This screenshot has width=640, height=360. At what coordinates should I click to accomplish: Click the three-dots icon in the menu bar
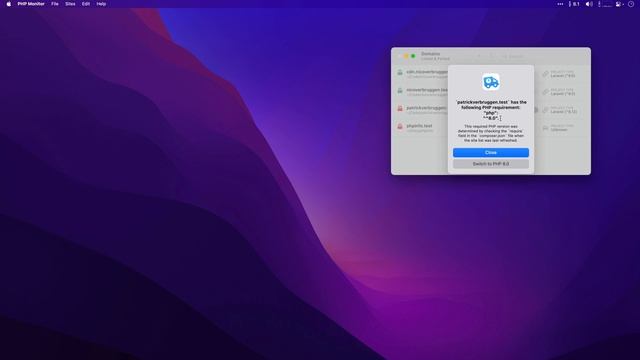click(560, 4)
